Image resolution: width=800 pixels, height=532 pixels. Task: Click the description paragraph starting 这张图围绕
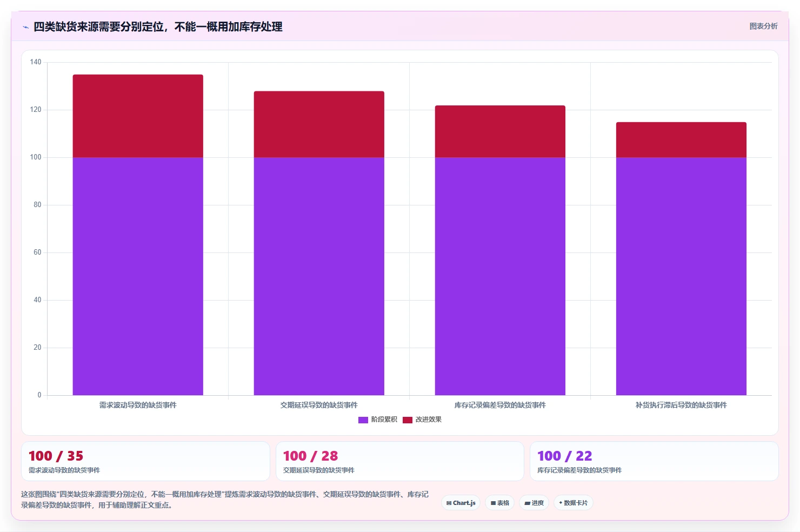[x=225, y=500]
